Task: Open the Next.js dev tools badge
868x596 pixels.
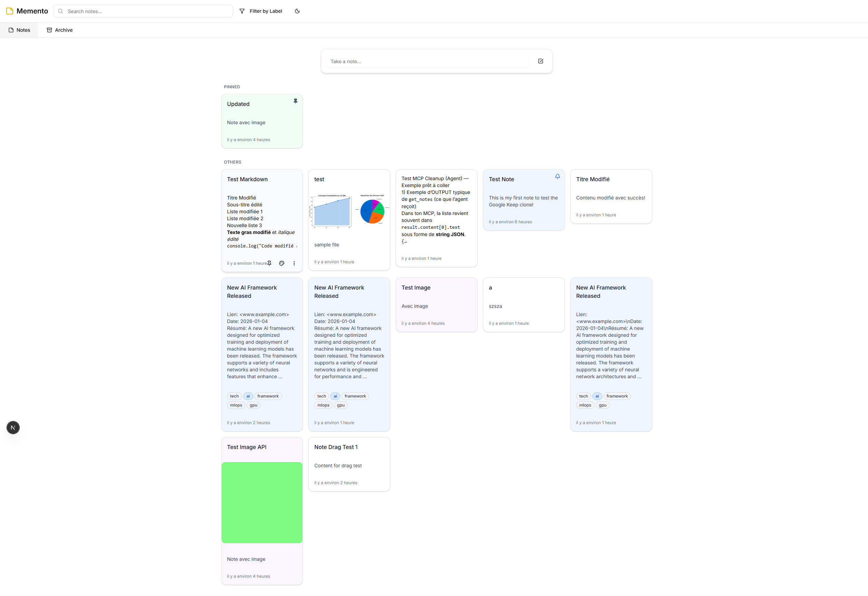Action: pyautogui.click(x=13, y=428)
